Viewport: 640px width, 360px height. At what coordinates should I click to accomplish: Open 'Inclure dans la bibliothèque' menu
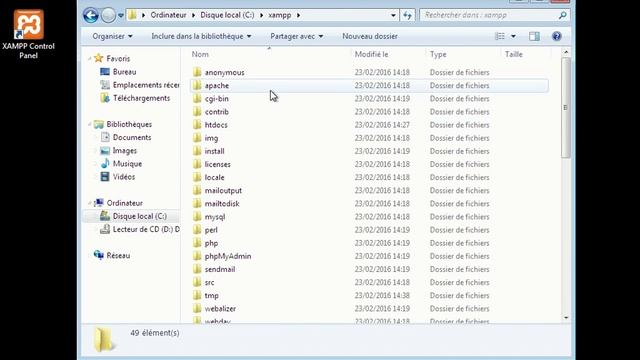(201, 36)
